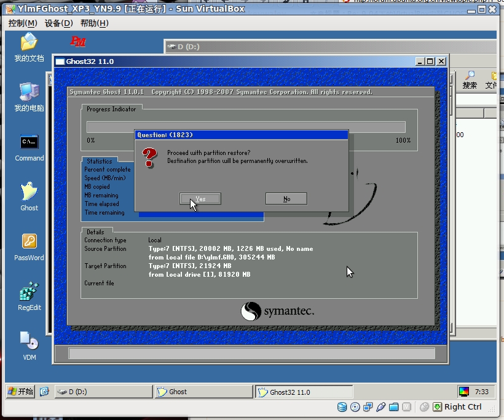Select the Ghost desktop icon
This screenshot has height=420, width=504.
pos(29,196)
